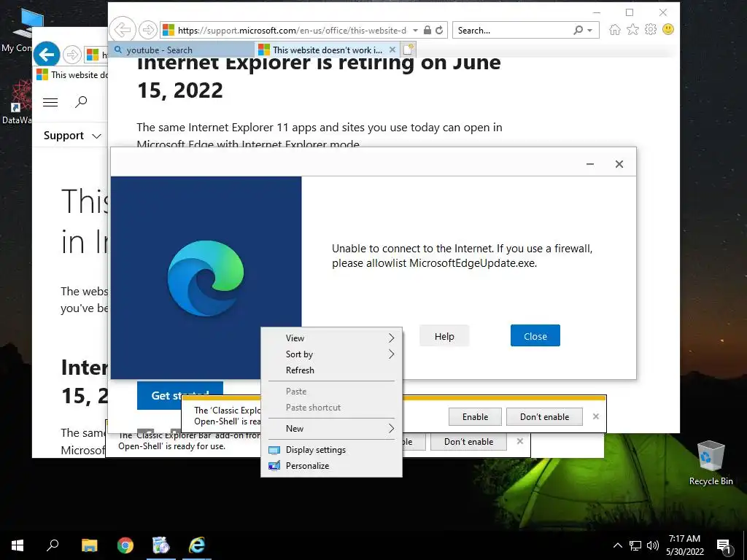Click the network icon in system tray

click(635, 545)
